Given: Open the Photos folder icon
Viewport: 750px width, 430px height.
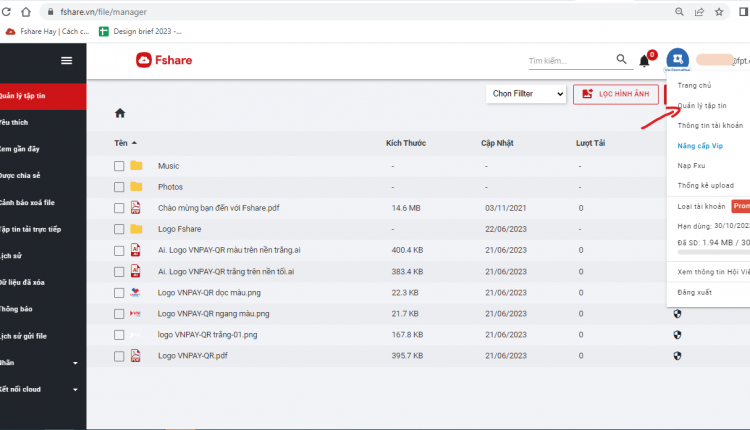Looking at the screenshot, I should [136, 187].
